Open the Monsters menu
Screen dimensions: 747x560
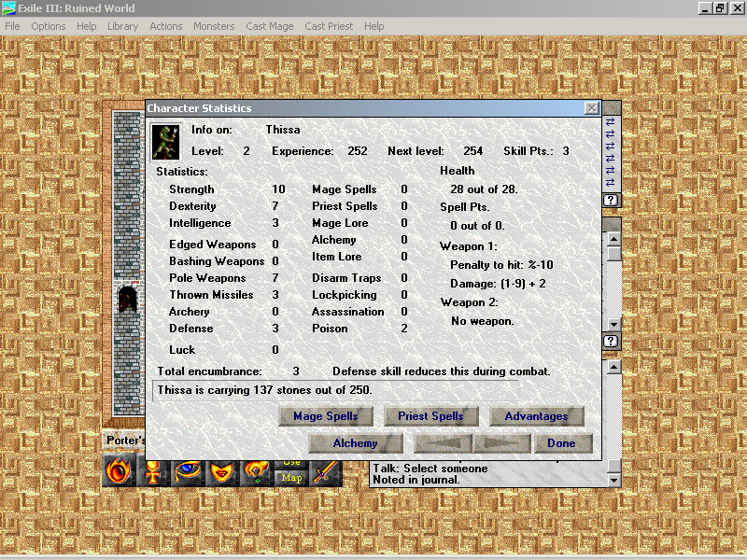coord(214,26)
